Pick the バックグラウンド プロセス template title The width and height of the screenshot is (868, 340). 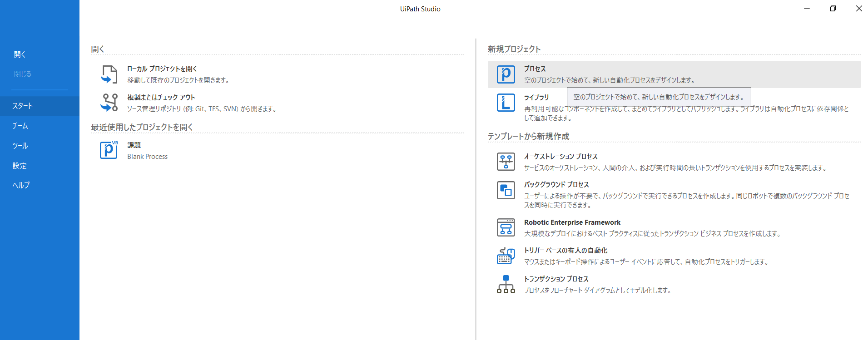coord(556,185)
